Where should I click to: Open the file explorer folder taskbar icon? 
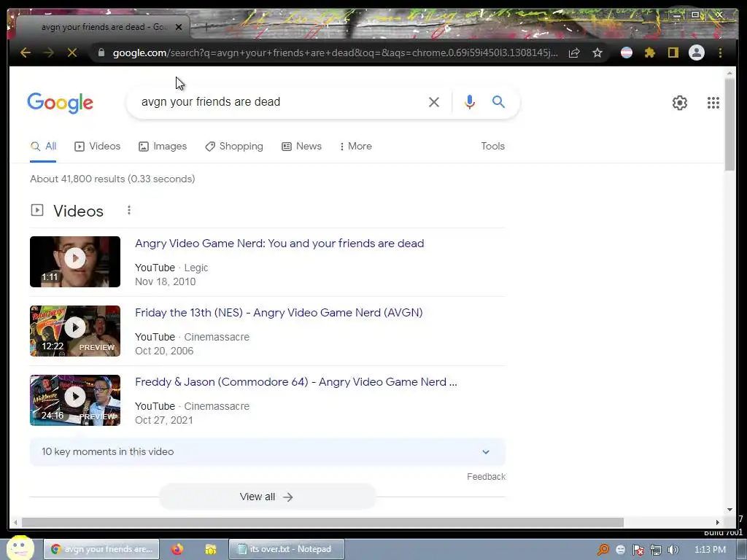click(210, 549)
